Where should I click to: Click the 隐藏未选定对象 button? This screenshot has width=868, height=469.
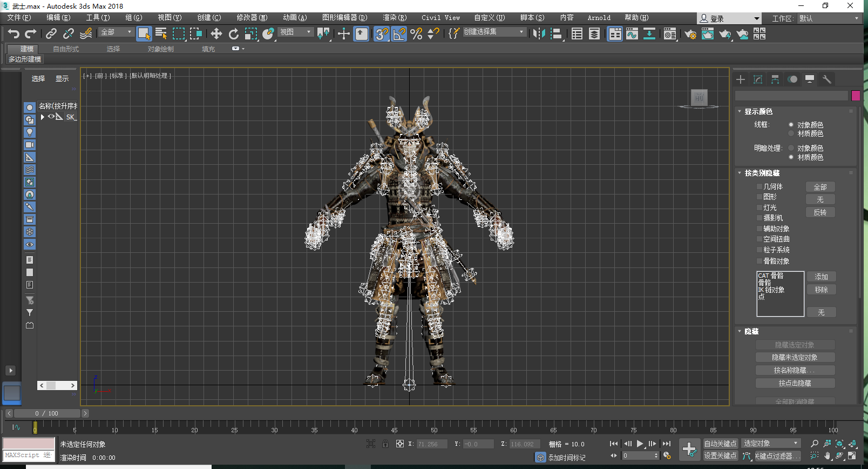coord(795,358)
